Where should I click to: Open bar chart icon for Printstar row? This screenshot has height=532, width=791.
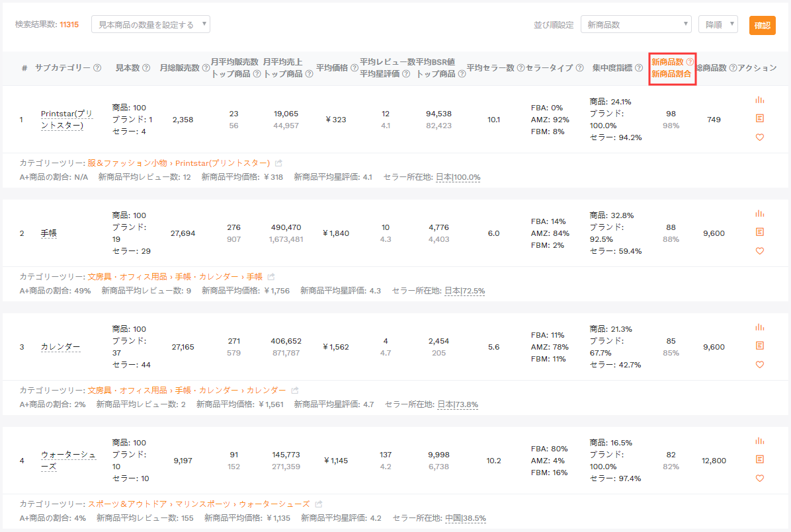click(x=759, y=100)
